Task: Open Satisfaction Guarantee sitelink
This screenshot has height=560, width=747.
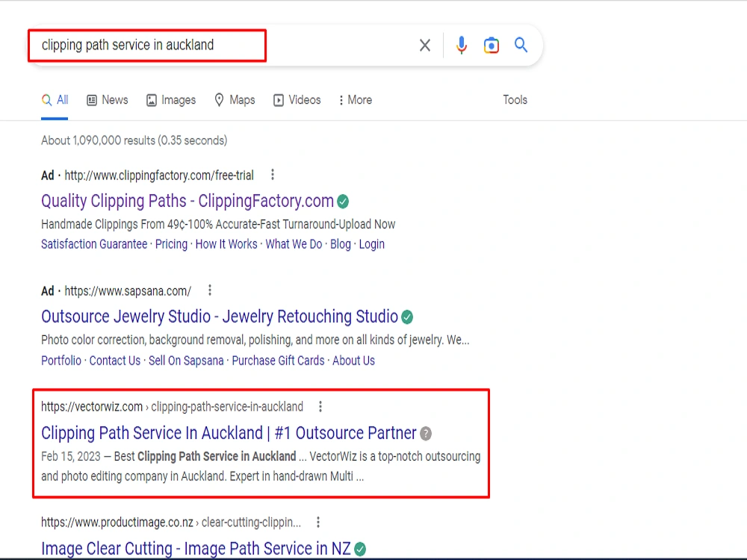Action: click(x=94, y=244)
